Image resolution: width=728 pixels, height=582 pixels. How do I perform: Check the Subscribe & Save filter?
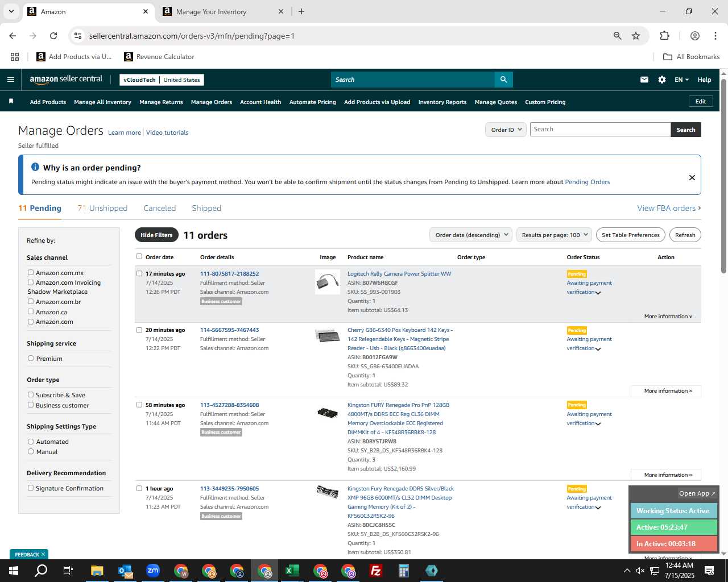point(31,395)
